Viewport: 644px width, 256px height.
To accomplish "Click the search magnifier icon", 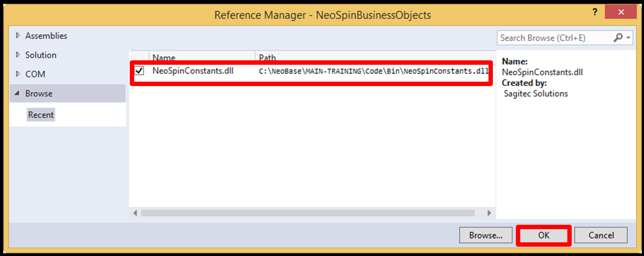I will (618, 38).
